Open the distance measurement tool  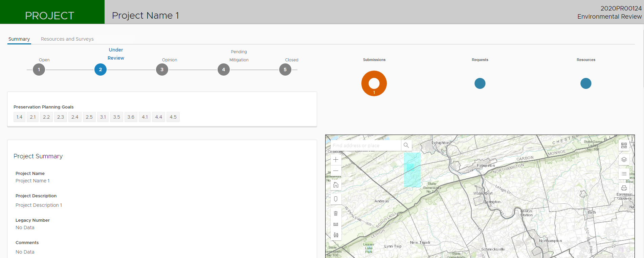(x=336, y=224)
